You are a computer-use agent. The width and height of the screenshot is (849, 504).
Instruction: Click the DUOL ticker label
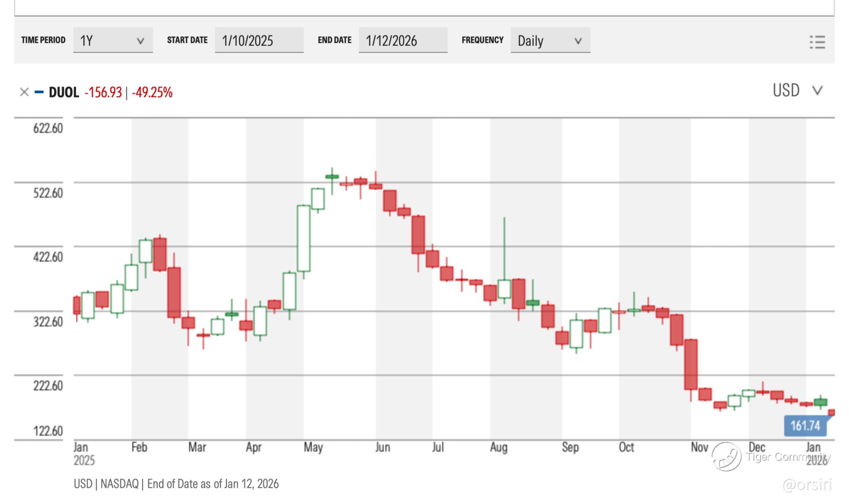(x=64, y=92)
